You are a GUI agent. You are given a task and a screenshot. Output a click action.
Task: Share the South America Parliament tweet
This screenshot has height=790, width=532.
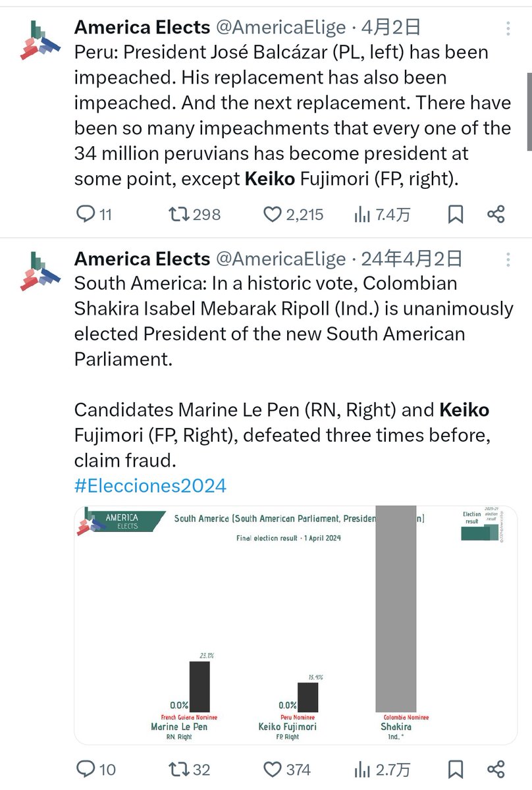pos(496,768)
